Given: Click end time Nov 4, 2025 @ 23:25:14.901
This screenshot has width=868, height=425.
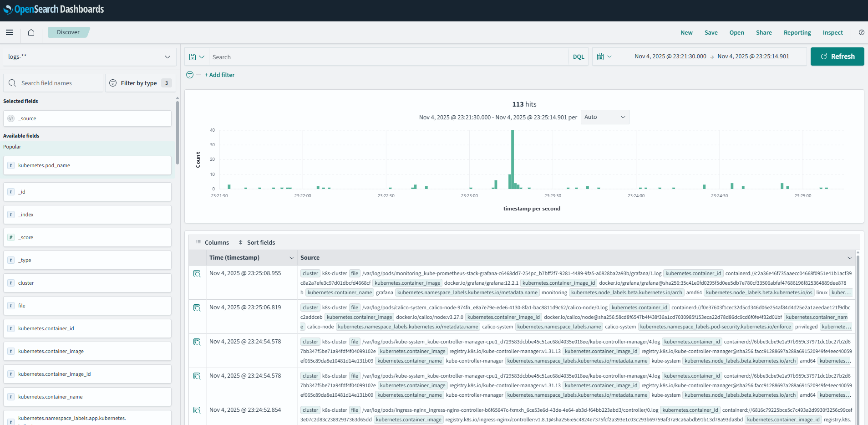Looking at the screenshot, I should click(753, 56).
